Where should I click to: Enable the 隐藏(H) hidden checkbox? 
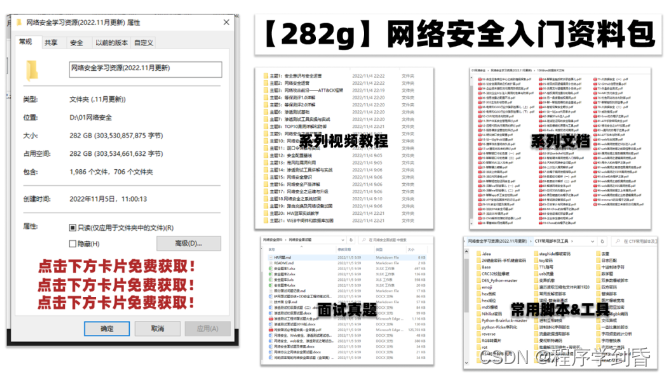tap(72, 243)
